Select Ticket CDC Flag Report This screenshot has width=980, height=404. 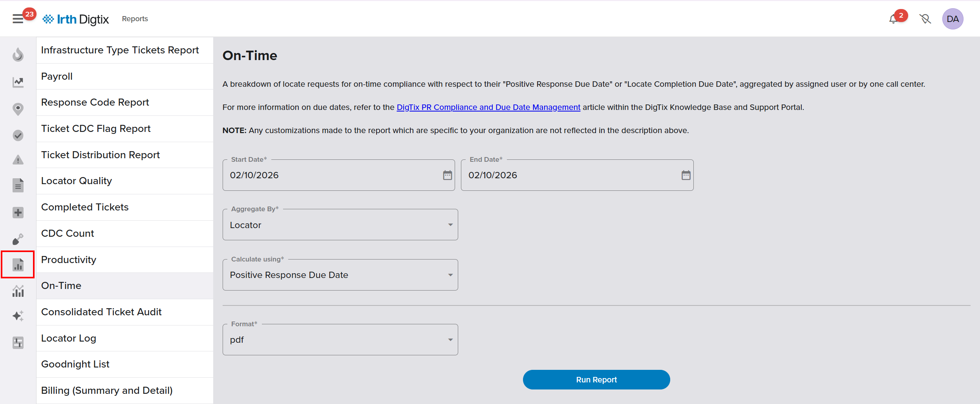click(125, 129)
